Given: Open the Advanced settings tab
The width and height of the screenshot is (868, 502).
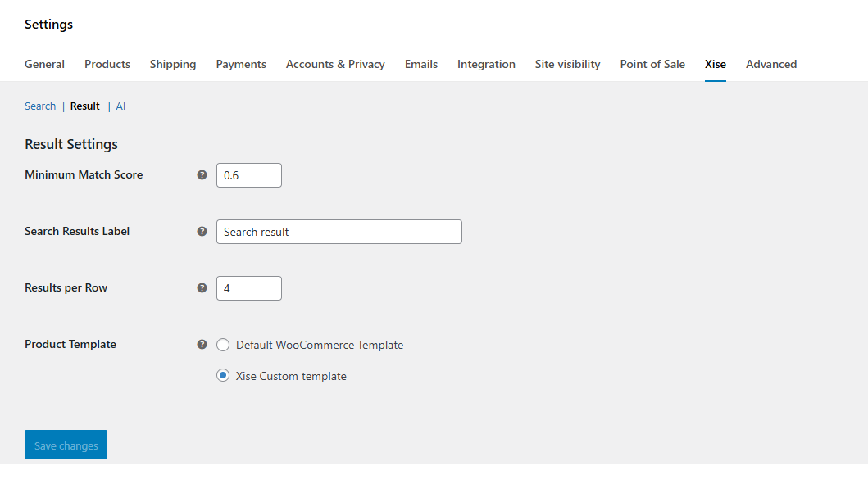Looking at the screenshot, I should pos(771,64).
